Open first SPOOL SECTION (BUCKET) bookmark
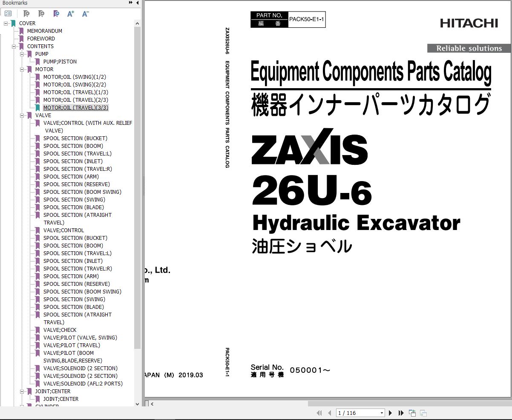The width and height of the screenshot is (512, 420). tap(75, 138)
